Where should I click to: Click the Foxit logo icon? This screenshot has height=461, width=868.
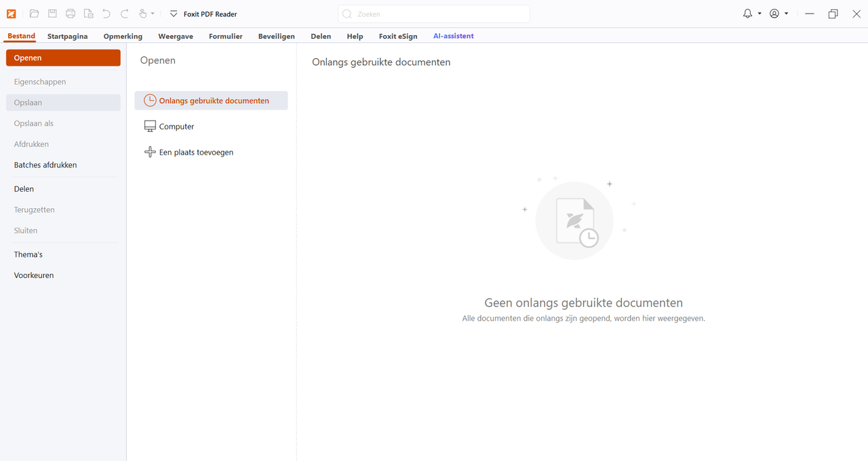coord(12,14)
